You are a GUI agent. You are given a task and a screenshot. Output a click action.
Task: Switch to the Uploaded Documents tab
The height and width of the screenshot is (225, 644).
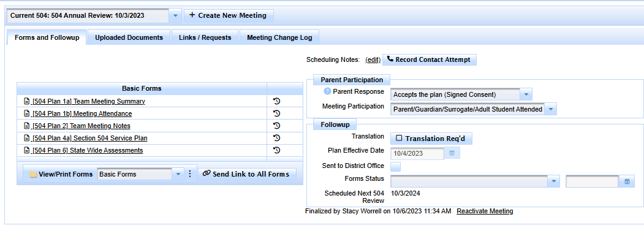pyautogui.click(x=129, y=37)
